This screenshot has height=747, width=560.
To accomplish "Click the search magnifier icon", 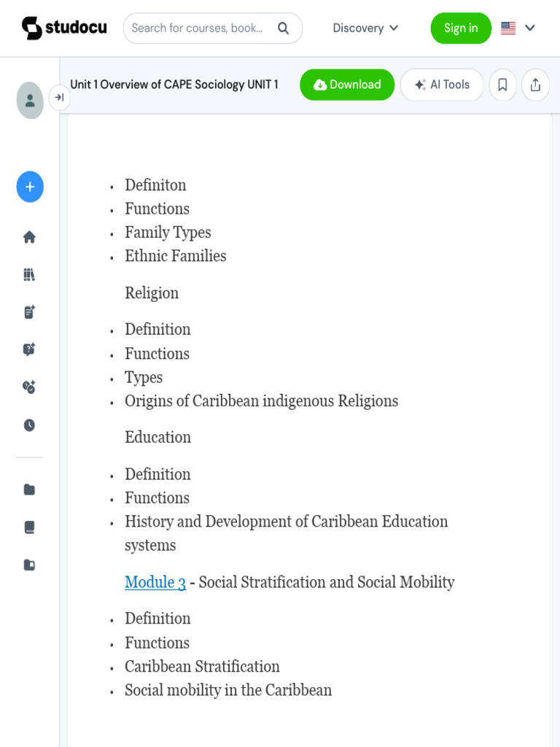I will 283,28.
